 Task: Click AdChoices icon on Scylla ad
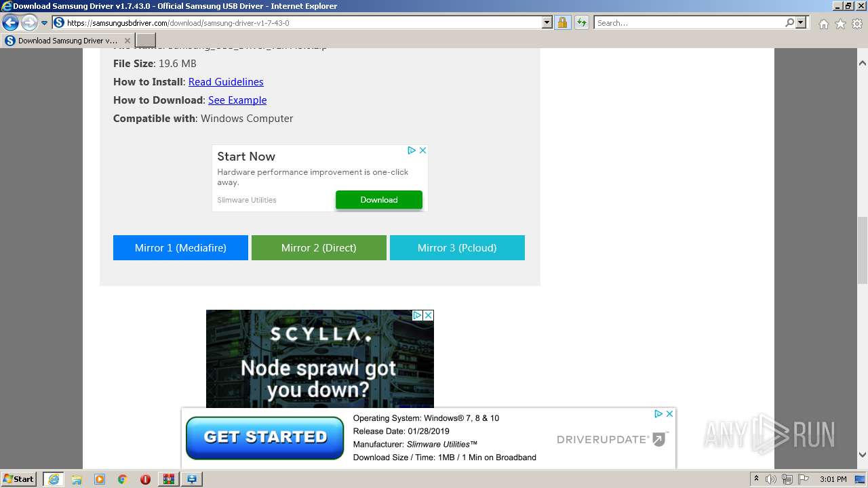click(418, 315)
